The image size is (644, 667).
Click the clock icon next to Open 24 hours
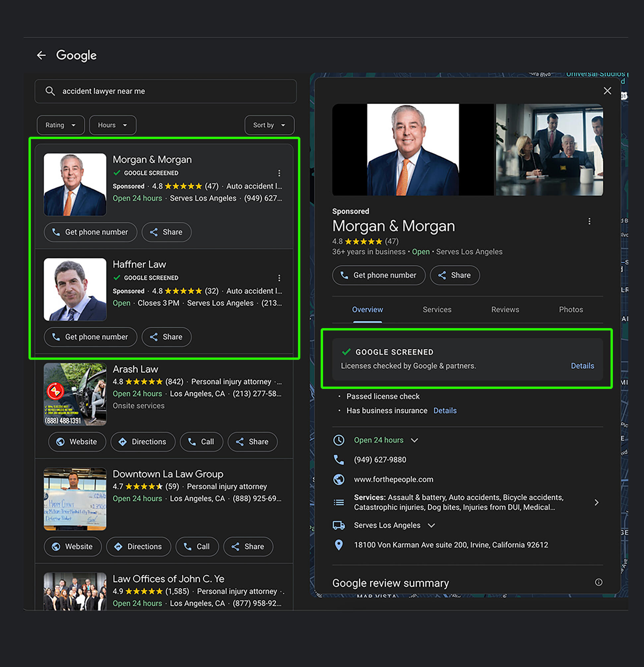pos(338,440)
